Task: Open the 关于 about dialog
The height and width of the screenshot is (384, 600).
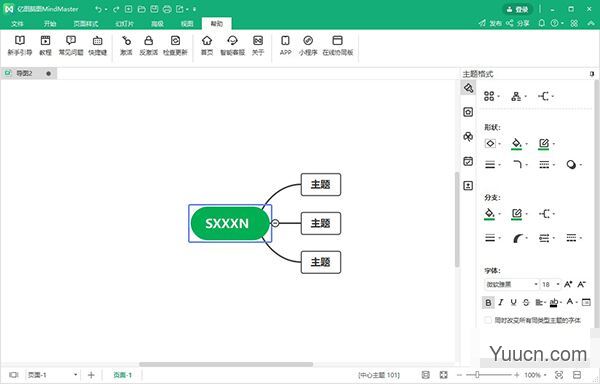Action: pyautogui.click(x=258, y=46)
